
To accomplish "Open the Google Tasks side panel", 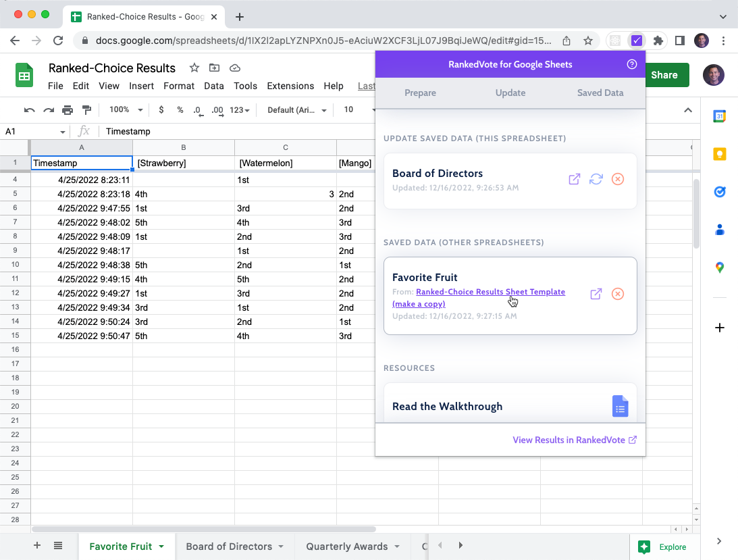I will [719, 192].
